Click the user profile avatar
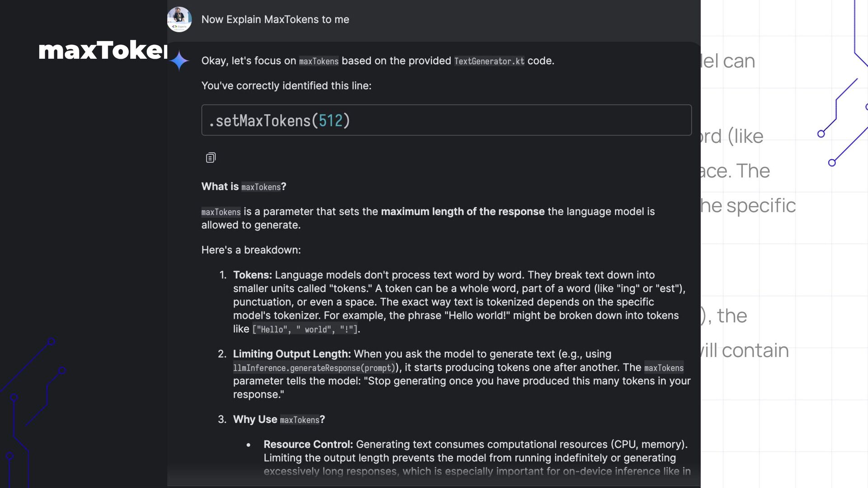Viewport: 868px width, 488px height. click(179, 19)
